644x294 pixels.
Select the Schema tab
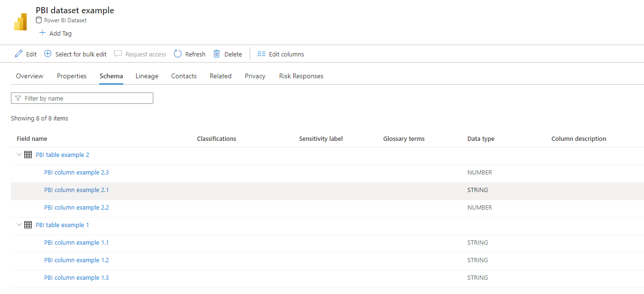111,76
